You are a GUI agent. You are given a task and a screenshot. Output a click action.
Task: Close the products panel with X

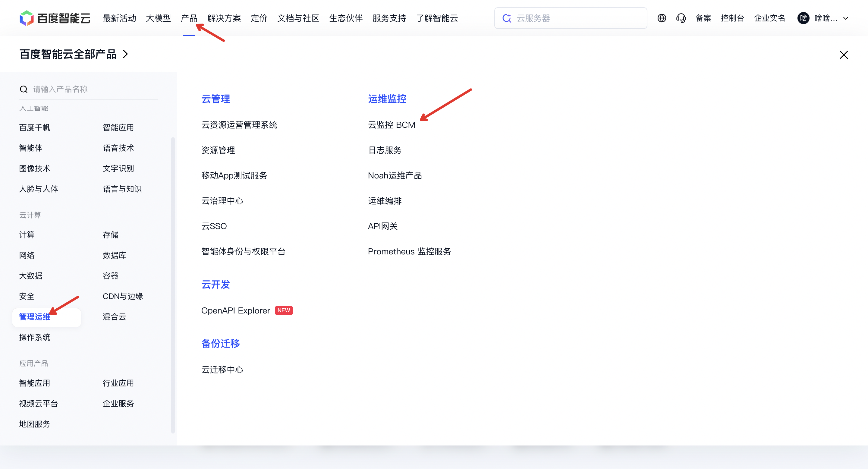click(x=843, y=55)
